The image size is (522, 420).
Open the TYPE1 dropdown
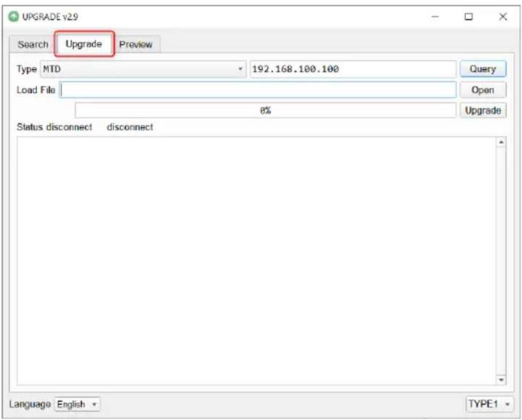point(489,404)
